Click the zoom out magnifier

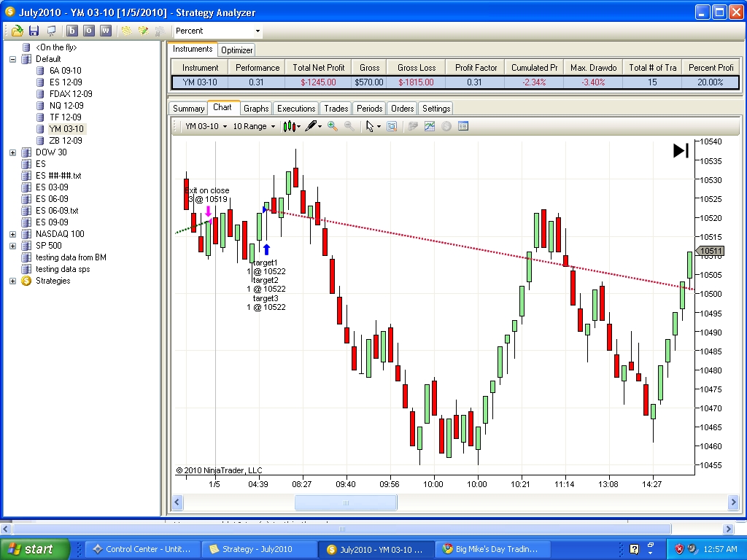(x=349, y=126)
